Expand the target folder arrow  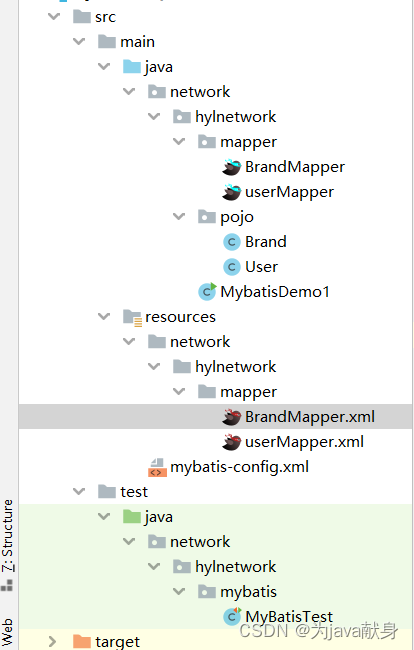point(52,641)
